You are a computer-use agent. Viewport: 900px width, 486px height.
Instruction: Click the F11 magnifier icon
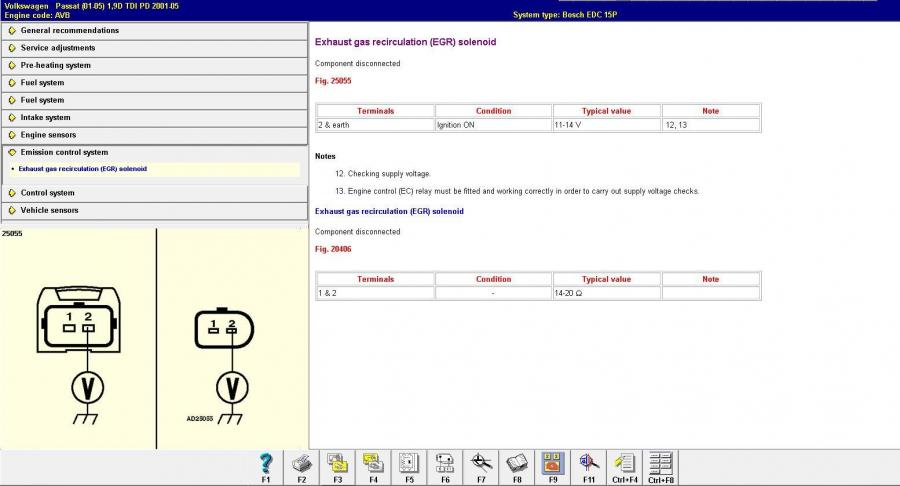(588, 463)
